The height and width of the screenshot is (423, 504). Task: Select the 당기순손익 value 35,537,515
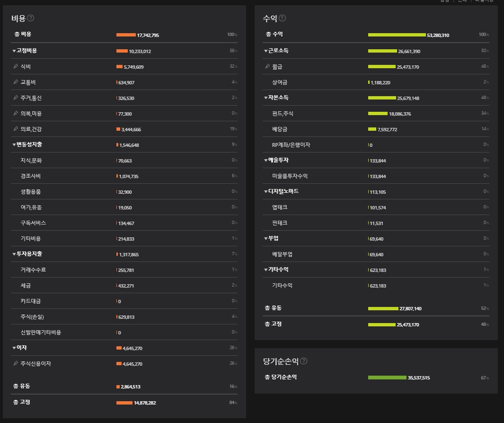419,378
